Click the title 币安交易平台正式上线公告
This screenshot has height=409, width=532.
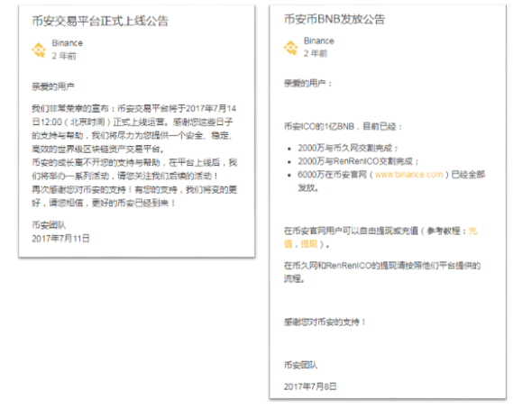[100, 21]
